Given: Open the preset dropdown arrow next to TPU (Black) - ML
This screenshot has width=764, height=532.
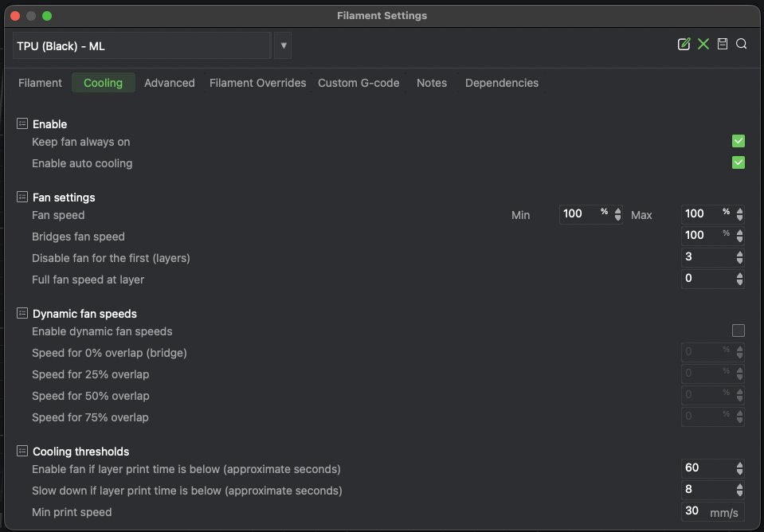Looking at the screenshot, I should tap(283, 46).
